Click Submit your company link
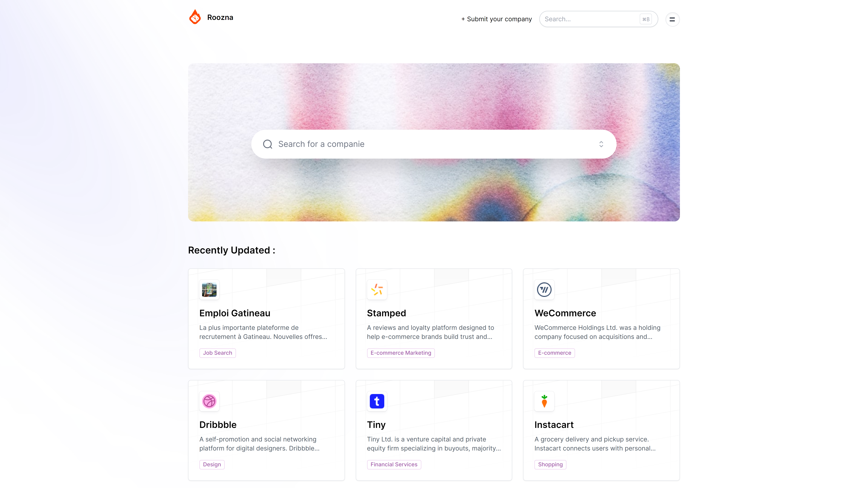The image size is (868, 488). [x=496, y=19]
